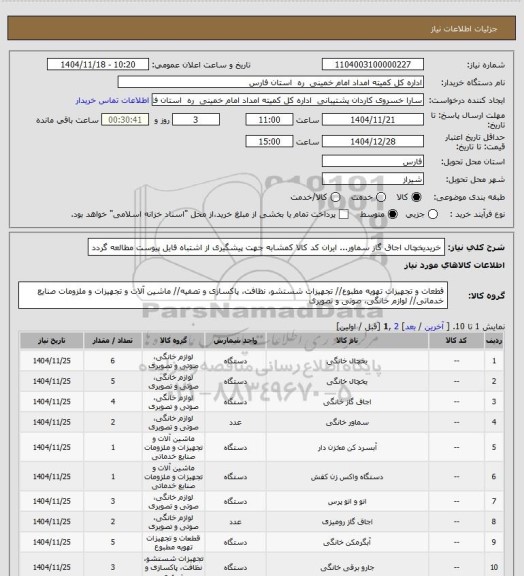Select item دستگاه واکس زن کفش
This screenshot has width=524, height=576.
pos(347,477)
